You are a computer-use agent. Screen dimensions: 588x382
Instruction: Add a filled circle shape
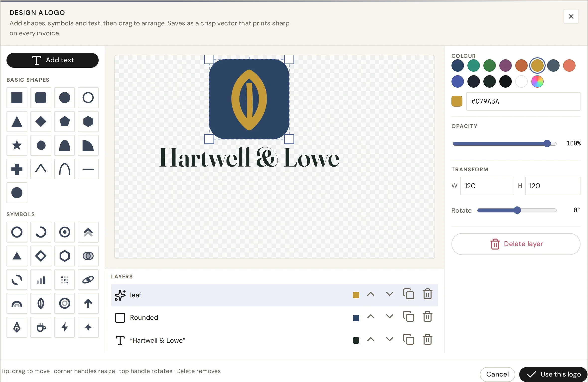pos(65,98)
